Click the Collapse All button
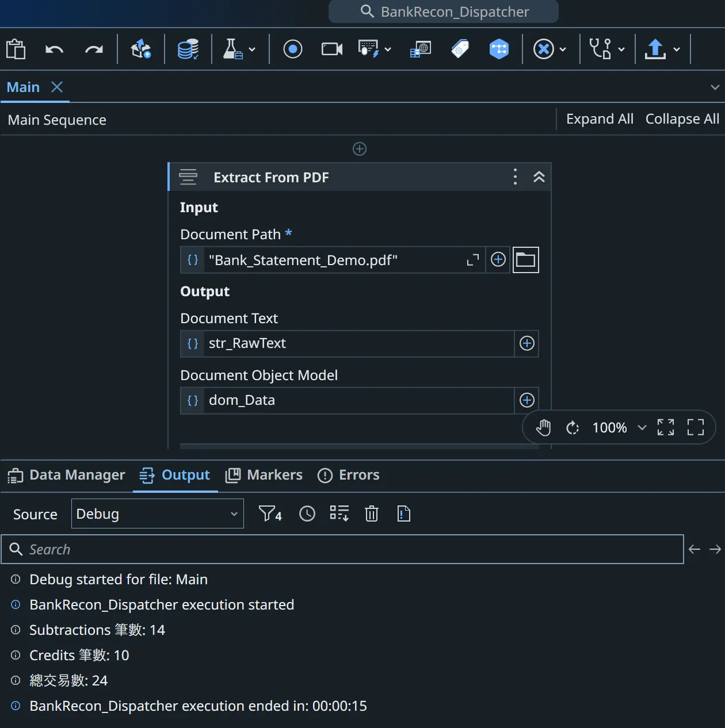The image size is (725, 728). [x=682, y=119]
